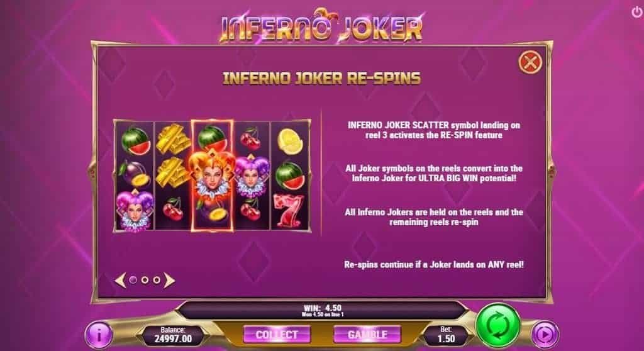The height and width of the screenshot is (351, 644).
Task: Click the Balance display
Action: click(173, 335)
